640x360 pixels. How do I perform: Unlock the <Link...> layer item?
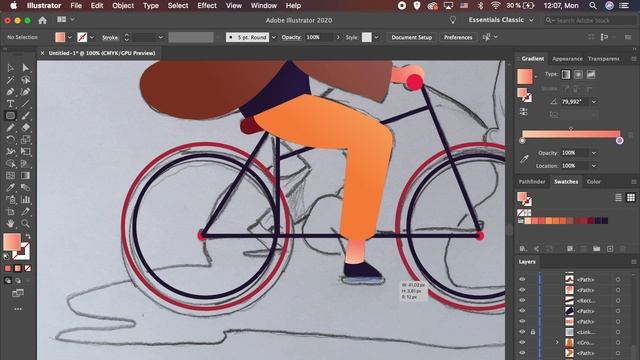coord(533,332)
